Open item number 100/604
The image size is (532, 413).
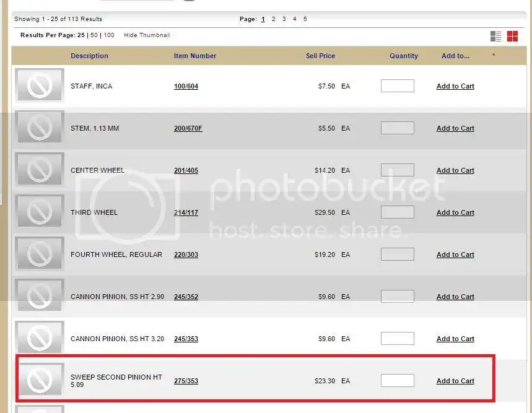click(186, 86)
